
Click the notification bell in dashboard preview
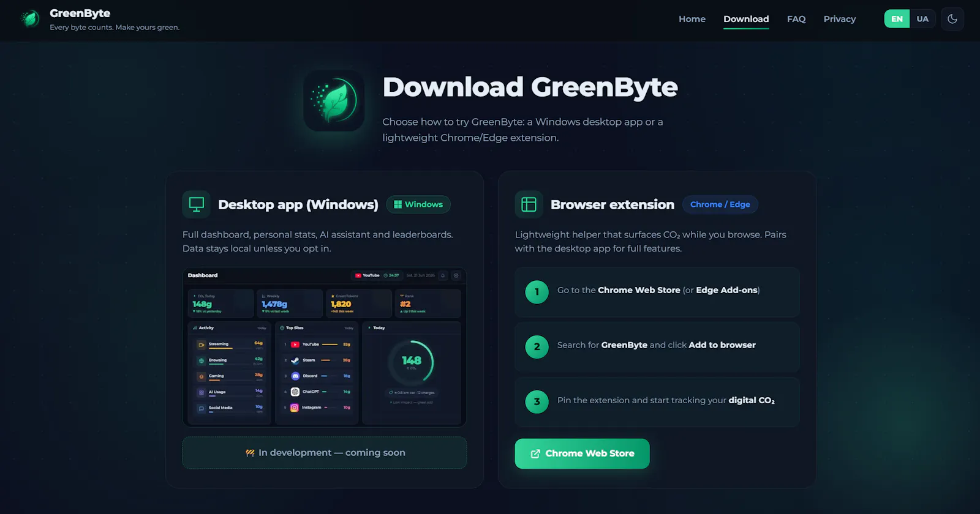[x=443, y=275]
